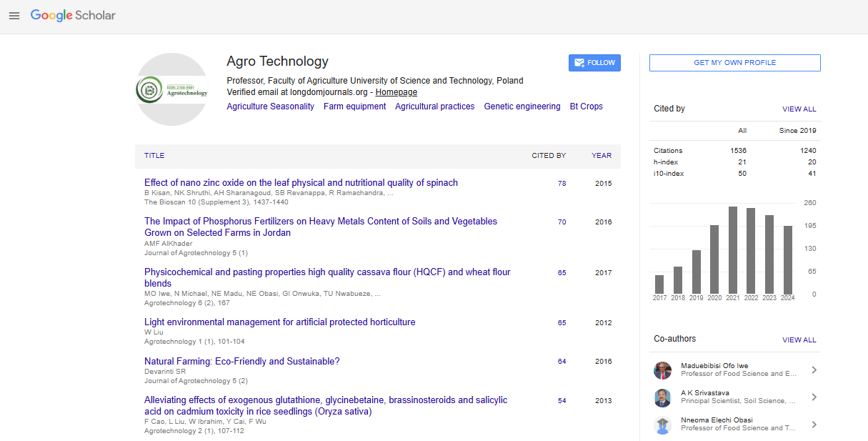This screenshot has height=441, width=868.
Task: Click citation count 65 for W Liu article
Action: (x=562, y=323)
